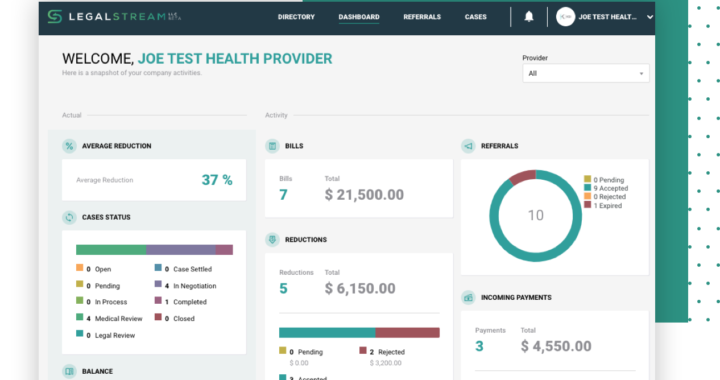This screenshot has height=380, width=720.
Task: Click the $ 3,200.00 rejected amount
Action: coord(386,363)
